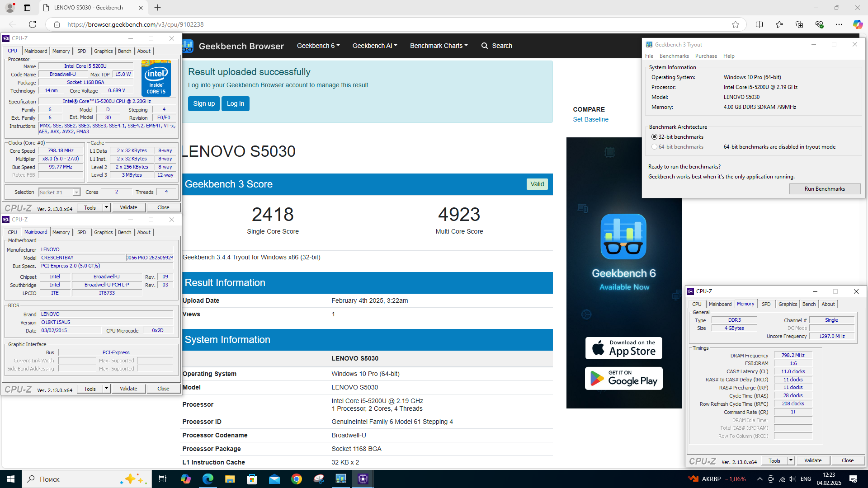Expand the Benchmark Charts dropdown
The height and width of the screenshot is (488, 868).
439,46
